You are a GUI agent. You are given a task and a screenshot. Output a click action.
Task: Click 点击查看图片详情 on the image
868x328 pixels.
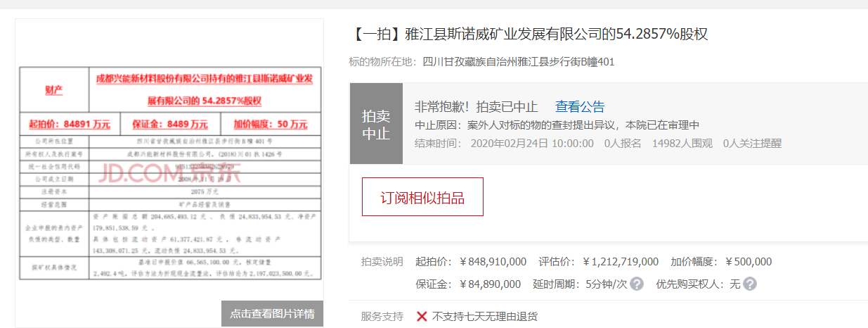(272, 313)
